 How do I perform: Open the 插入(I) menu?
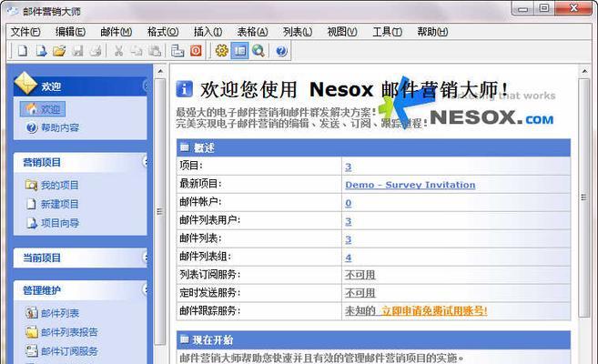pos(208,32)
